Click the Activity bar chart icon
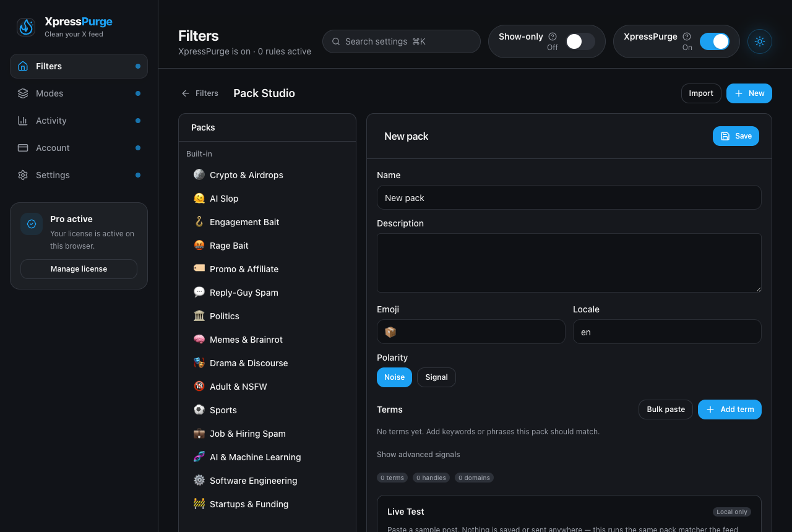The image size is (792, 532). point(23,121)
